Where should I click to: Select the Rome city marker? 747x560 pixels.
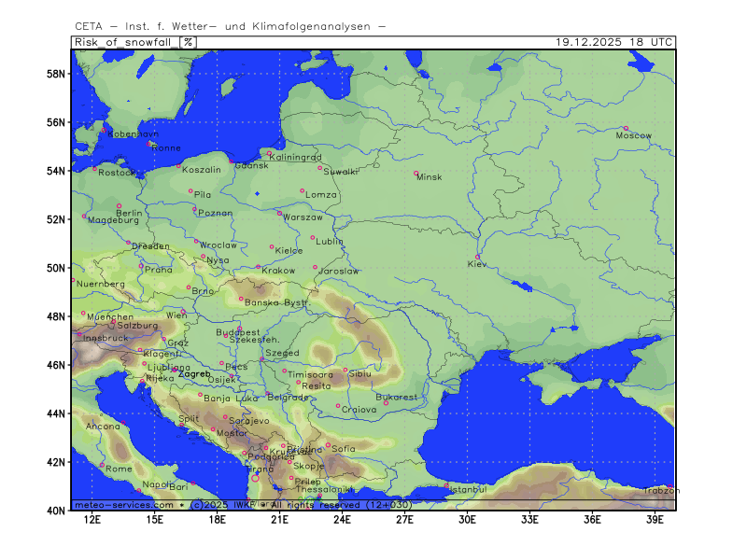tap(102, 464)
